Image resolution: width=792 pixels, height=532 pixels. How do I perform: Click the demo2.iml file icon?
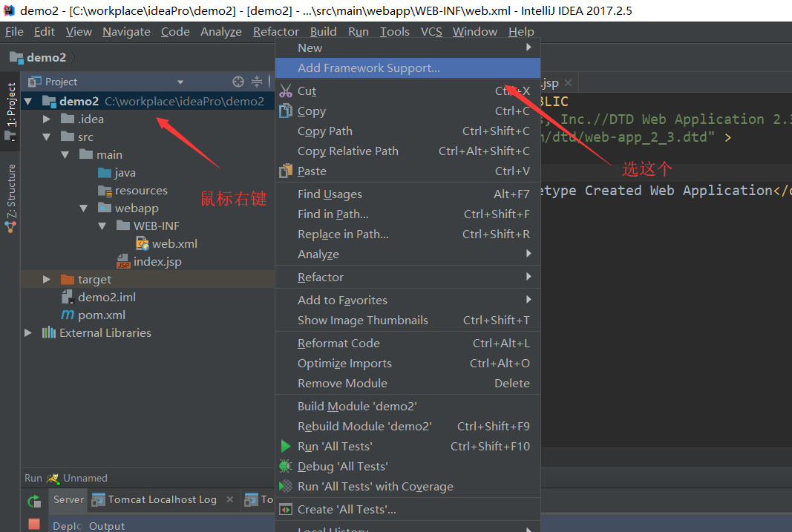pyautogui.click(x=68, y=297)
